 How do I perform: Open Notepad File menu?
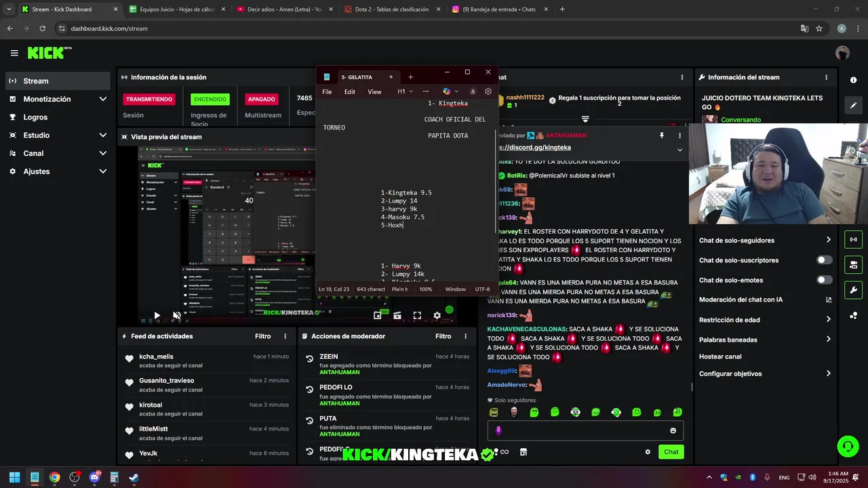coord(327,91)
